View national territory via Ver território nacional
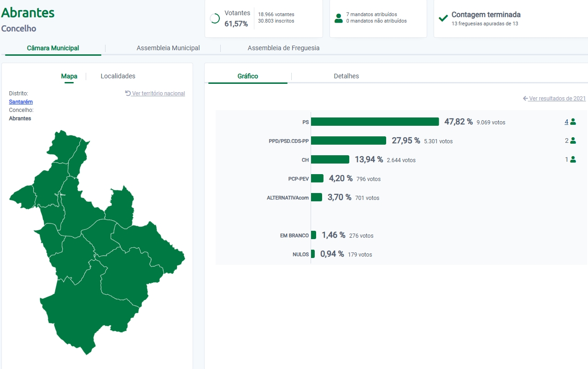 click(x=159, y=94)
